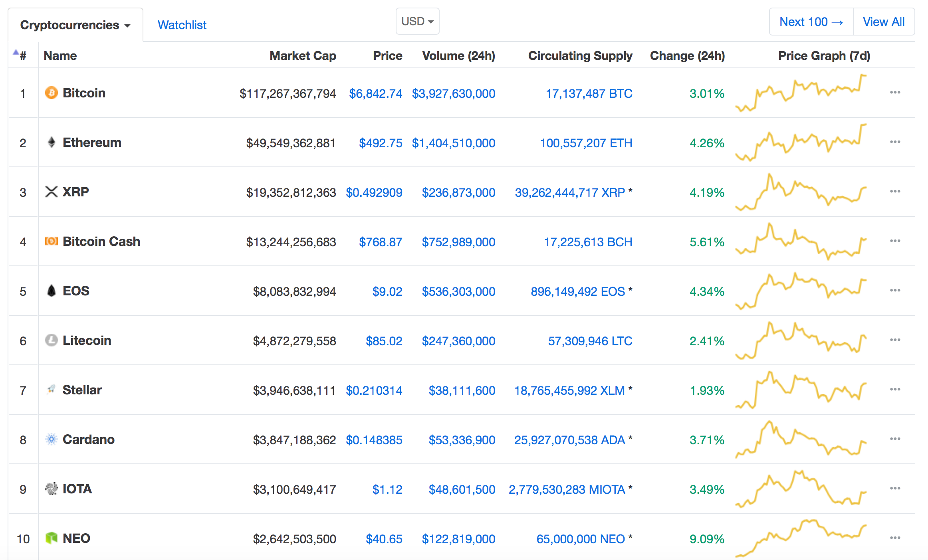
Task: Open the more options dots for NEO
Action: pyautogui.click(x=895, y=538)
